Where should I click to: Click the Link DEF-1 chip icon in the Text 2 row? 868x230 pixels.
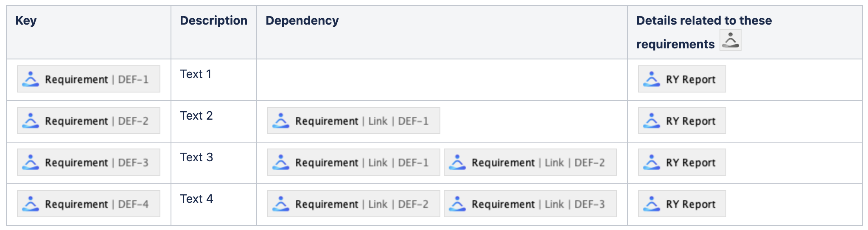coord(281,121)
